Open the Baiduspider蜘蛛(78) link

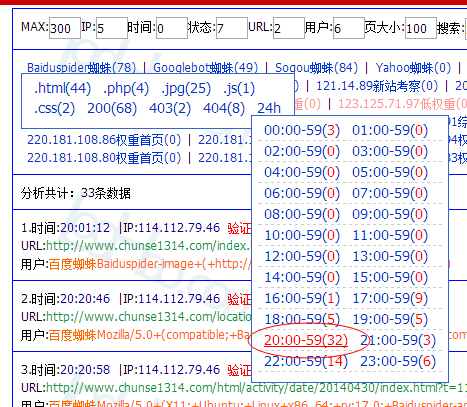click(x=81, y=68)
